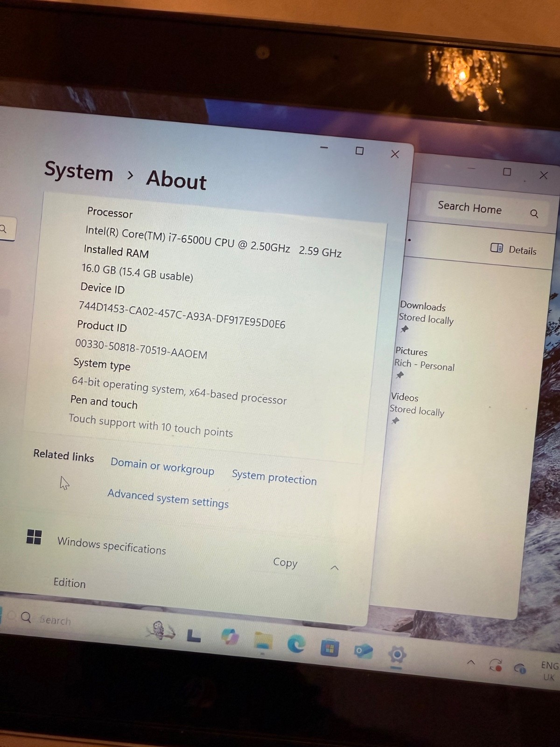Minimize the Settings window

pos(324,148)
